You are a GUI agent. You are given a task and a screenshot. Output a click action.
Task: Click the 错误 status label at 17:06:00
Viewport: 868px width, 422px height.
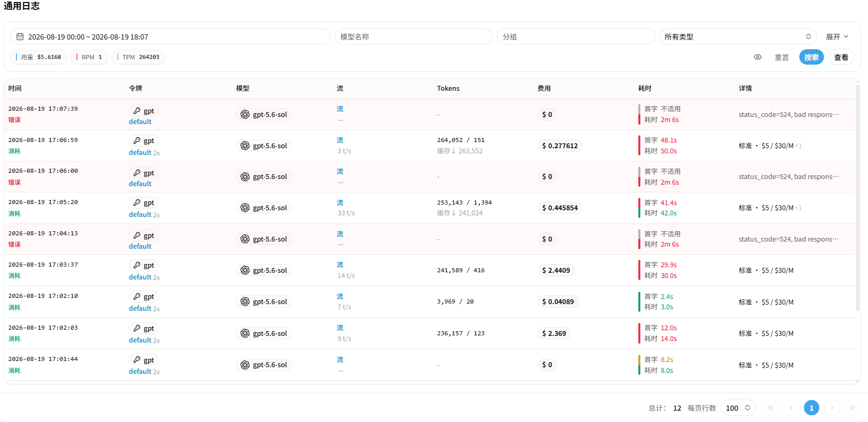point(14,183)
